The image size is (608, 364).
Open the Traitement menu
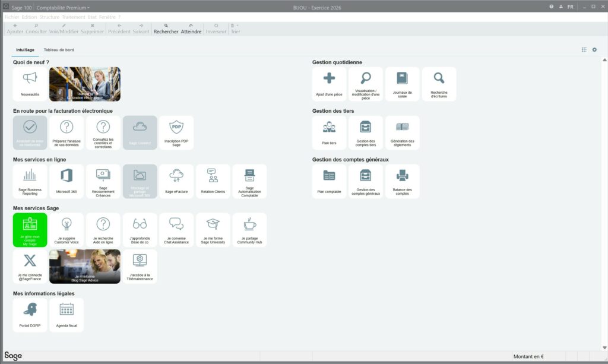point(73,17)
